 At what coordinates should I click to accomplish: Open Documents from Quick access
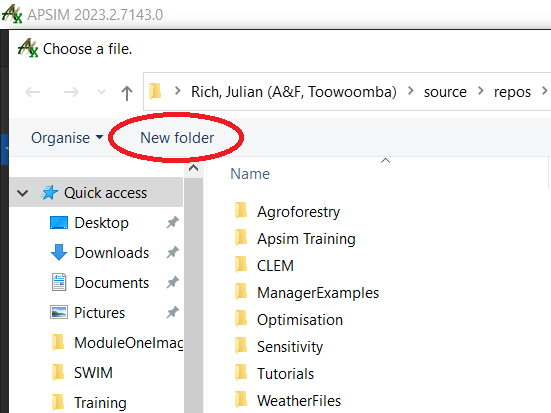click(111, 283)
